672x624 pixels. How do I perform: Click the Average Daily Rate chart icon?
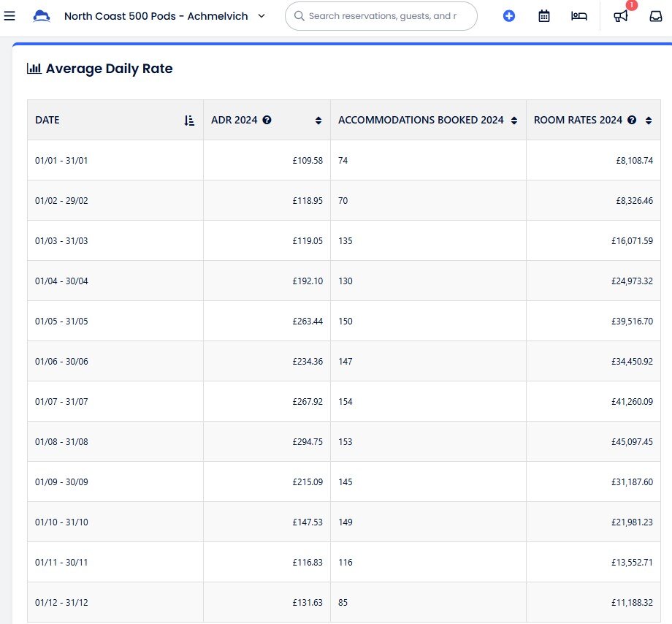point(34,69)
